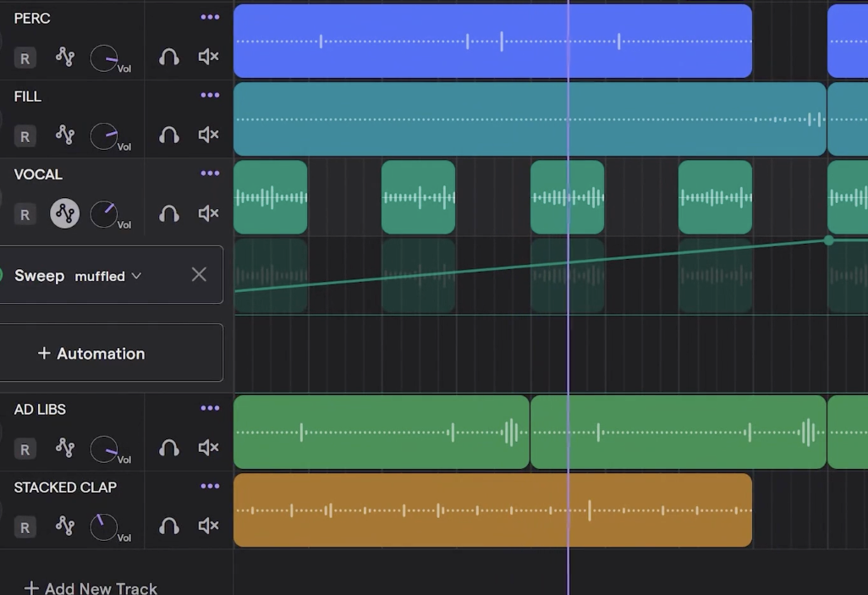Select the first VOCAL clip
Viewport: 868px width, 595px height.
270,197
